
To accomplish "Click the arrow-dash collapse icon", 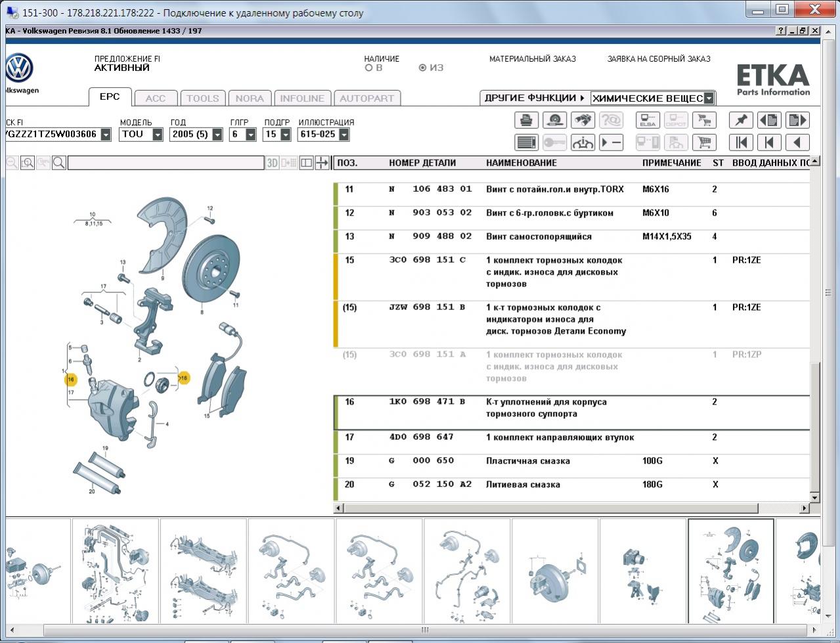I will point(611,142).
